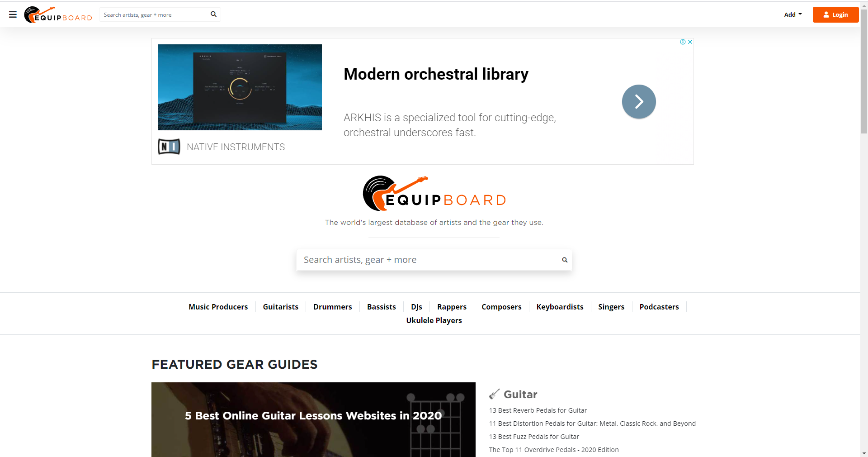Click the guitar icon beside Guitar heading

[494, 394]
